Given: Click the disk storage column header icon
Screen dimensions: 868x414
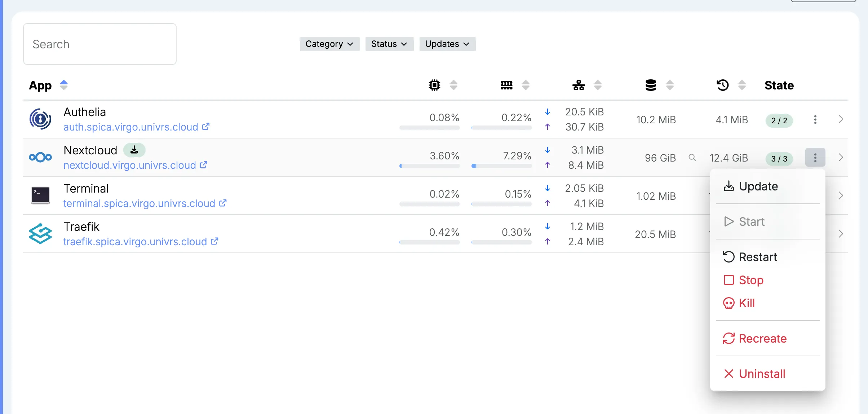Looking at the screenshot, I should [651, 85].
